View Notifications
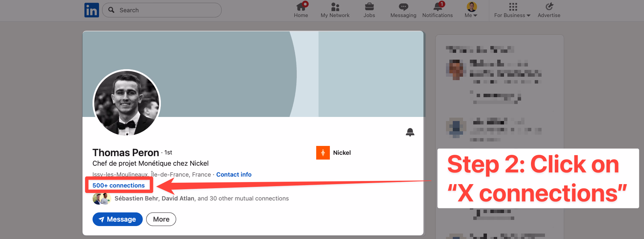644x239 pixels. pos(437,10)
